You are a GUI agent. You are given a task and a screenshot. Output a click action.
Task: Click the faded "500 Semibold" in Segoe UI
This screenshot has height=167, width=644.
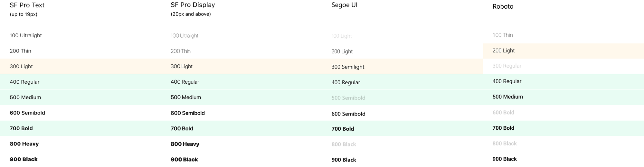348,98
